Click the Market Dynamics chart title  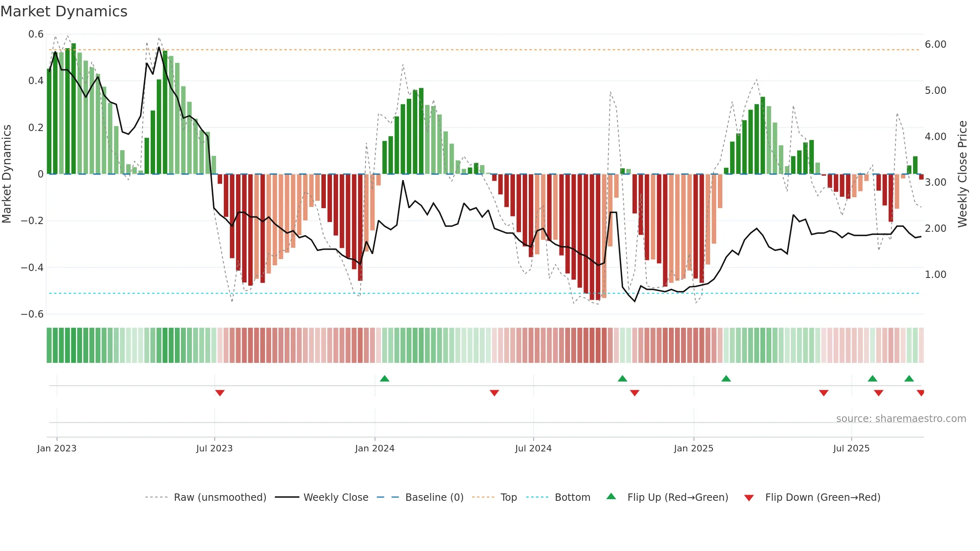[x=64, y=11]
